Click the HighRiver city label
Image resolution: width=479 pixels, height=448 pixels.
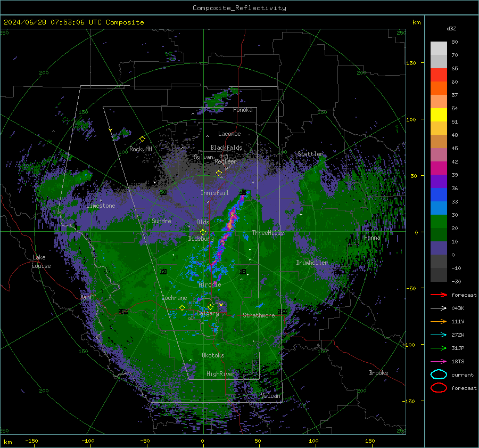[221, 374]
